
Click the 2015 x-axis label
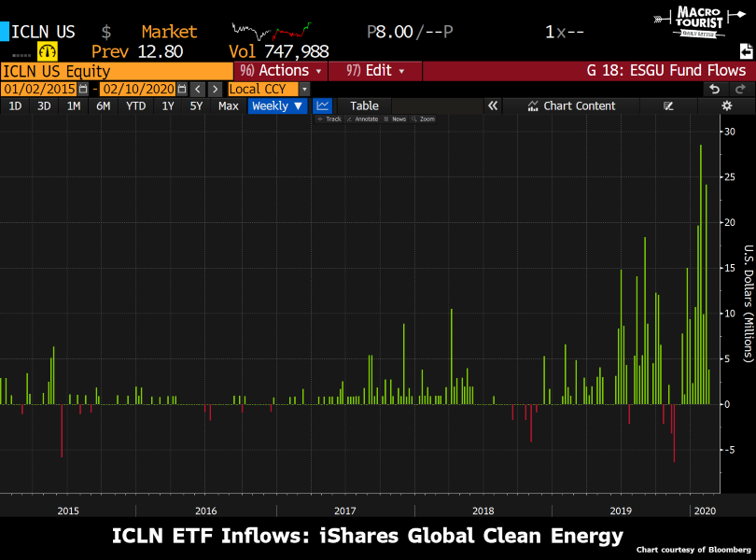point(68,511)
